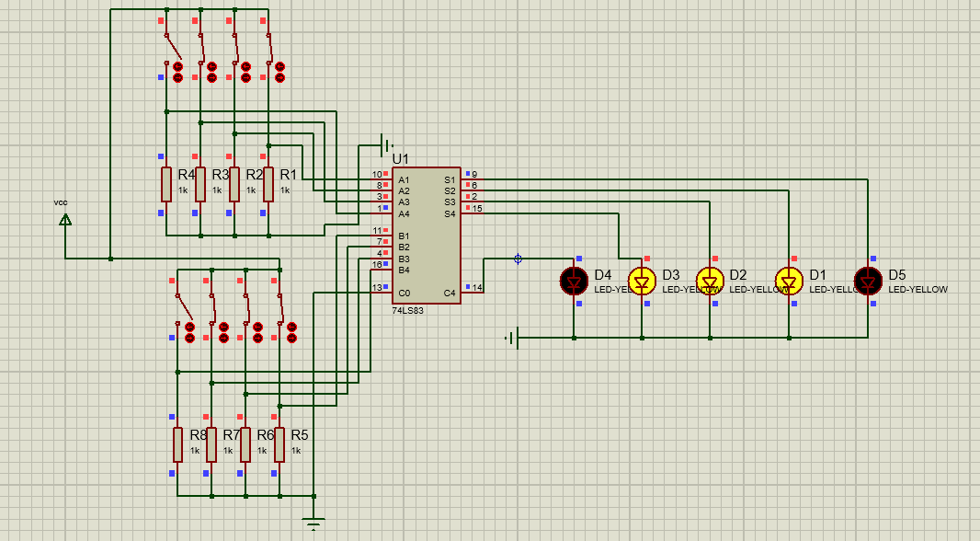Click the probe marker left of LED D4
The height and width of the screenshot is (541, 980).
516,259
